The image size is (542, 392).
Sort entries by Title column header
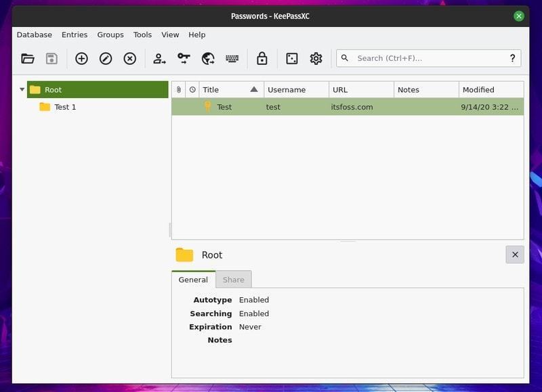click(x=230, y=89)
